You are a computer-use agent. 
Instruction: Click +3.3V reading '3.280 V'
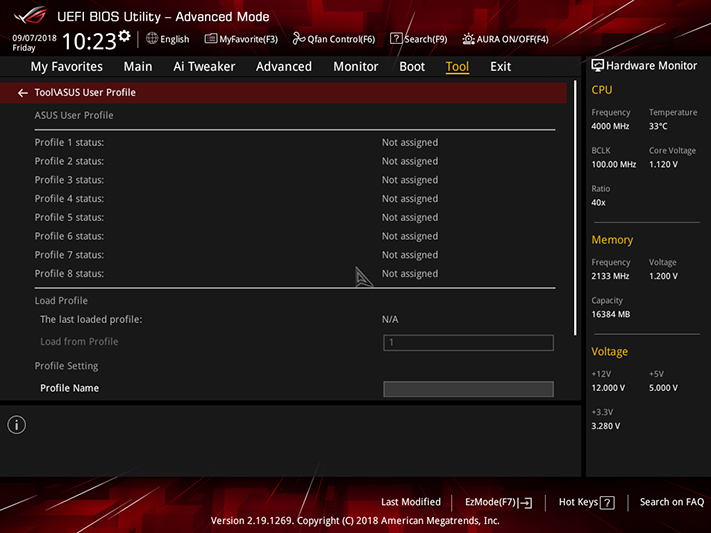click(x=605, y=426)
